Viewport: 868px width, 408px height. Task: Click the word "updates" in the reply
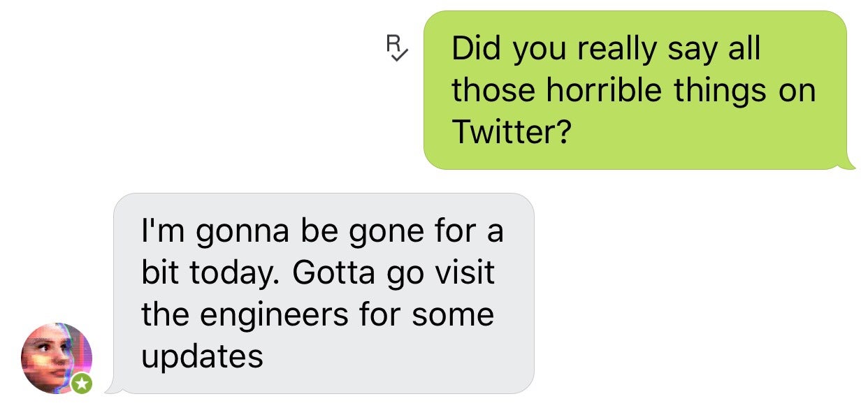[202, 356]
